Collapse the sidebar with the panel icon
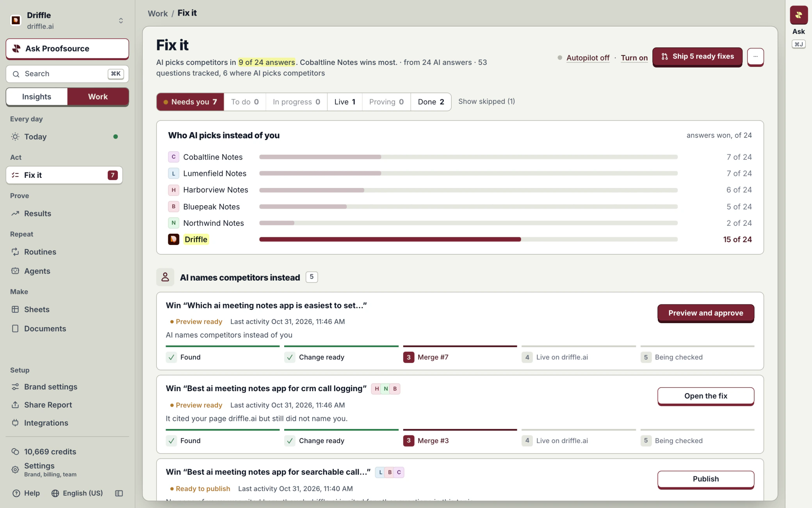 (119, 494)
